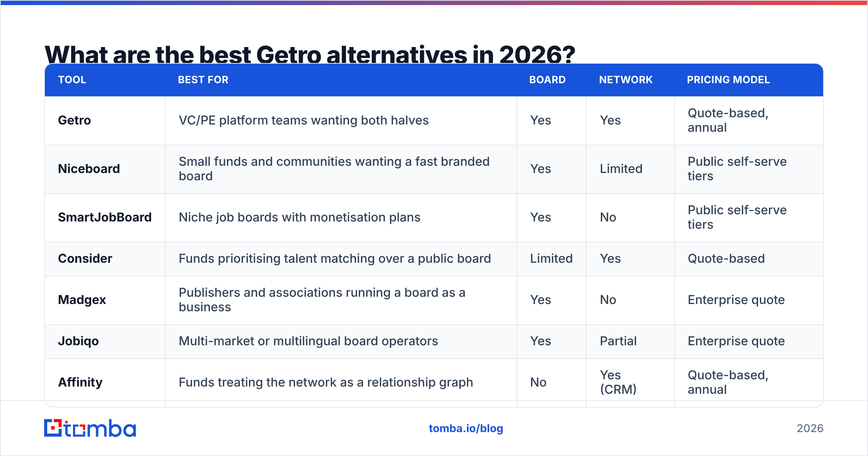868x456 pixels.
Task: Click the BEST FOR column header
Action: click(x=203, y=80)
